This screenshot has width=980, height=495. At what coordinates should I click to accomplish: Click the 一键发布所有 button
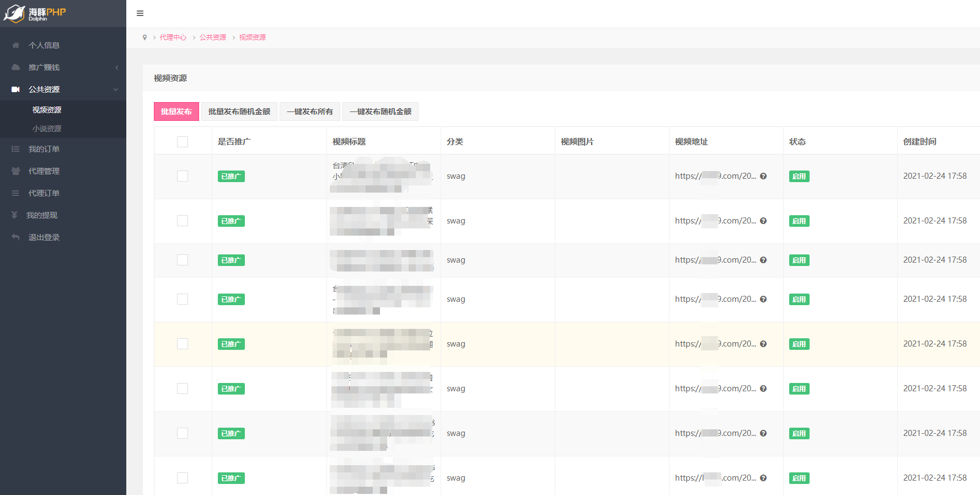click(310, 111)
